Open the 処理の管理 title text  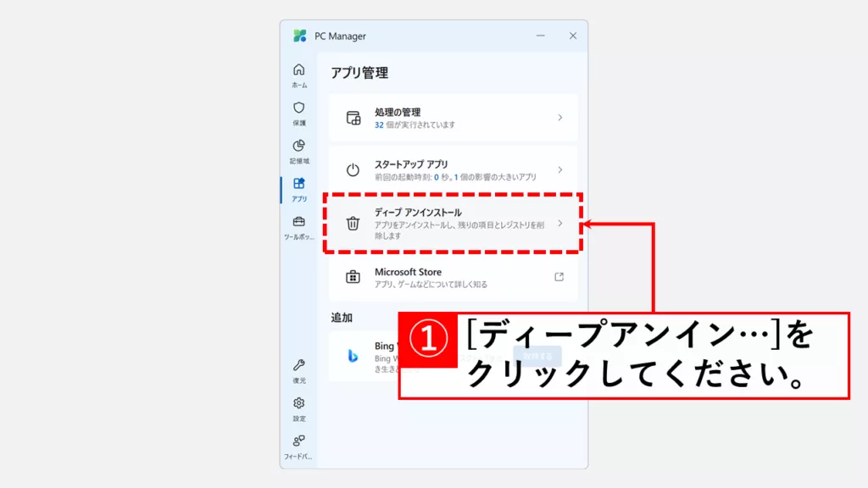tap(398, 113)
